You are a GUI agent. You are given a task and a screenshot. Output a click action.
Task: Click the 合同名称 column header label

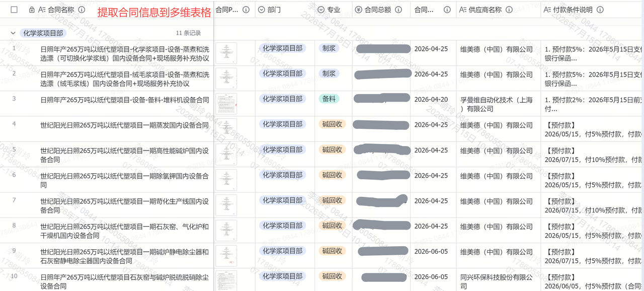(x=61, y=10)
